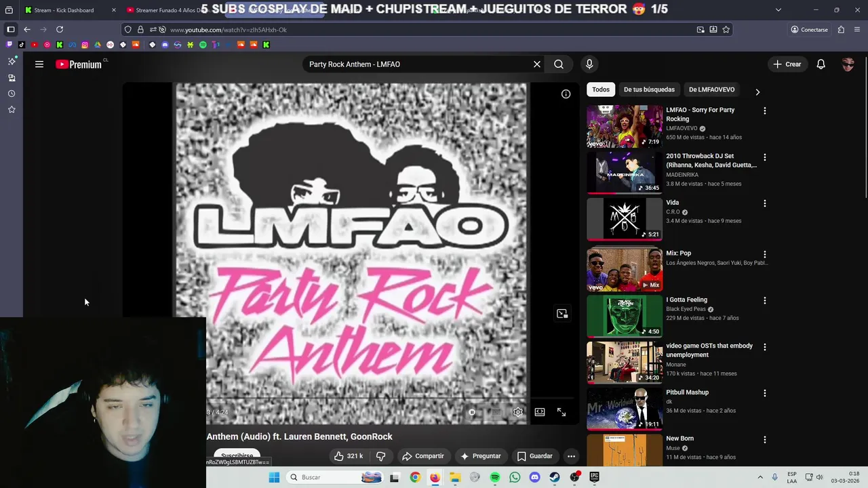Open Discord bookmark in bookmarks bar
The image size is (868, 488).
point(165,45)
